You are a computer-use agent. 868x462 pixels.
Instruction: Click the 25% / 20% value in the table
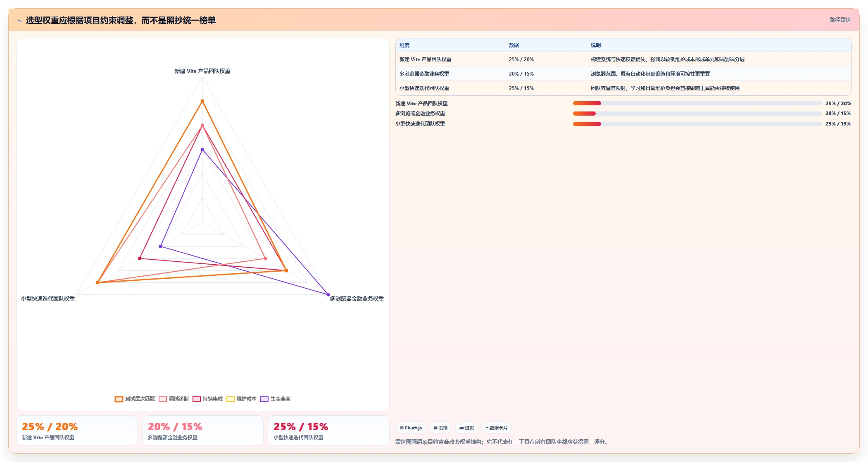521,59
